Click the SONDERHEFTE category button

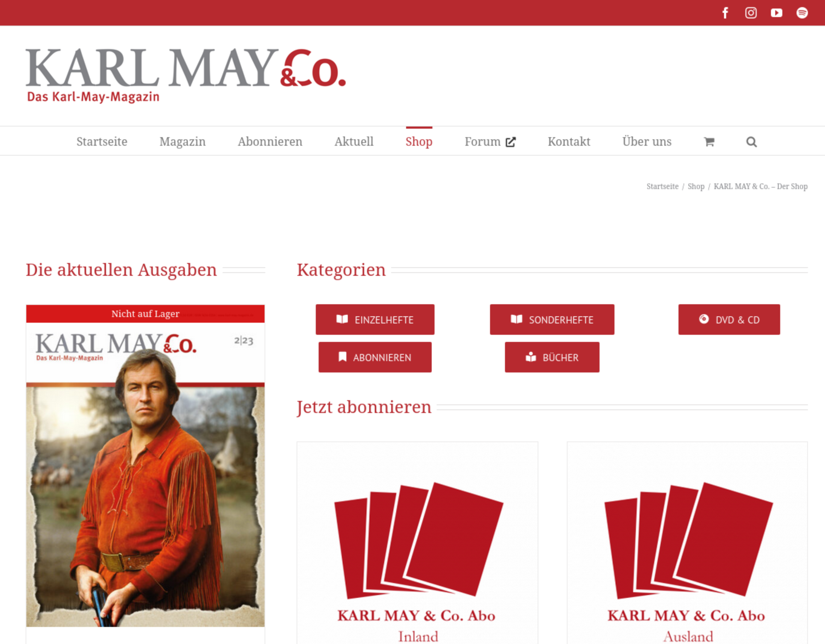(x=552, y=320)
